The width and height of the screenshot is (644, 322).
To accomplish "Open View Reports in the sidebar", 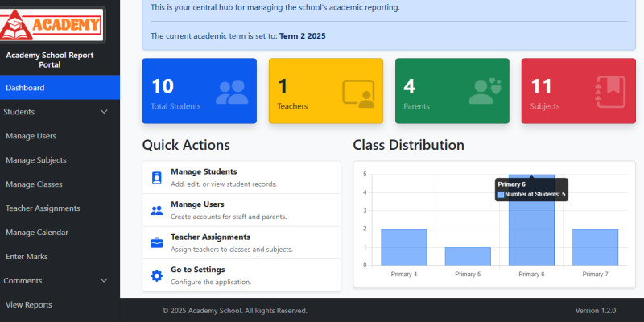I will [29, 305].
